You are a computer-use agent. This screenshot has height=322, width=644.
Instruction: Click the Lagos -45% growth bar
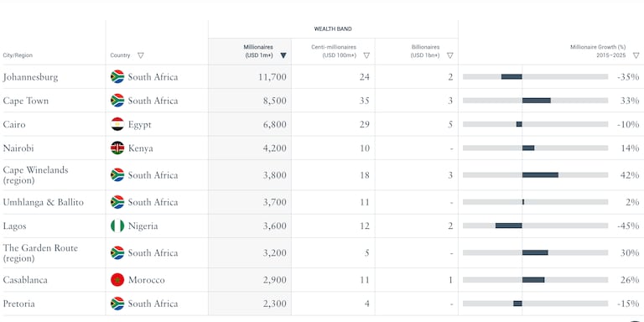pos(509,226)
